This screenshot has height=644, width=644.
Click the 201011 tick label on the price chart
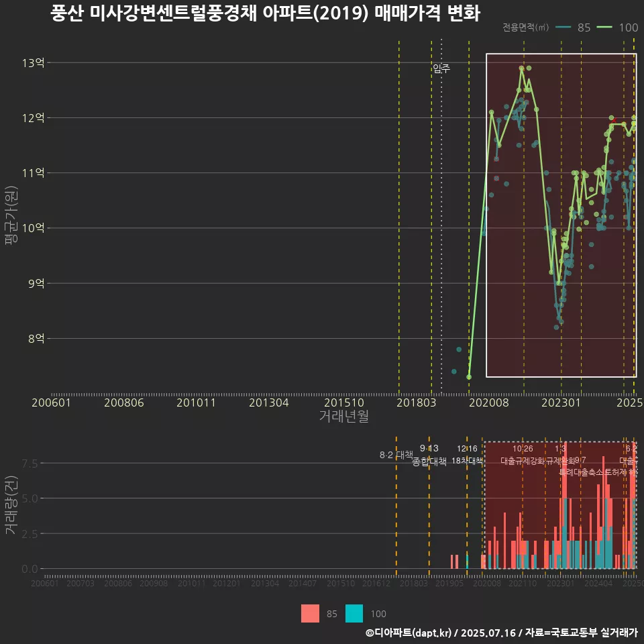pos(197,402)
